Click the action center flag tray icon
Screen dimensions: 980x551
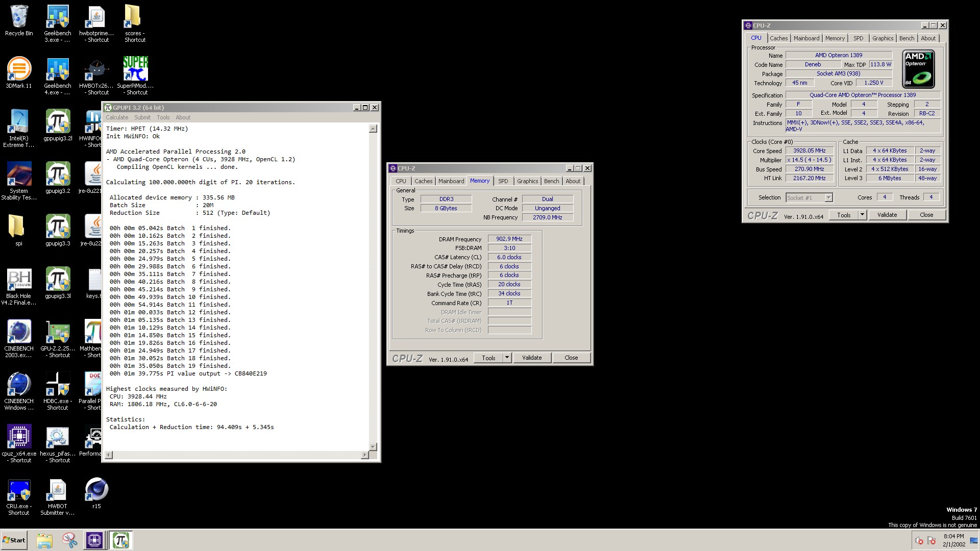click(x=932, y=541)
